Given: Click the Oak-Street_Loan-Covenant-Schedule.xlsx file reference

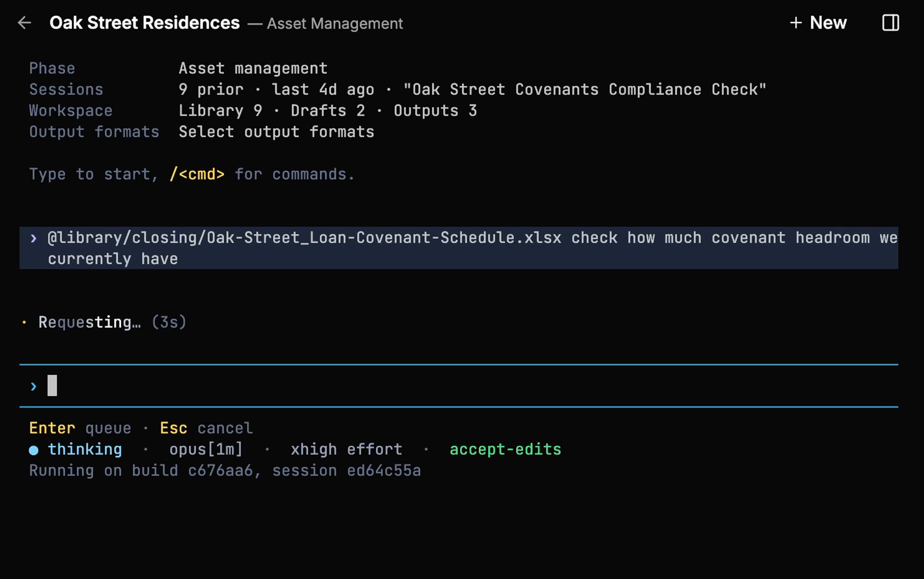Looking at the screenshot, I should click(x=304, y=238).
